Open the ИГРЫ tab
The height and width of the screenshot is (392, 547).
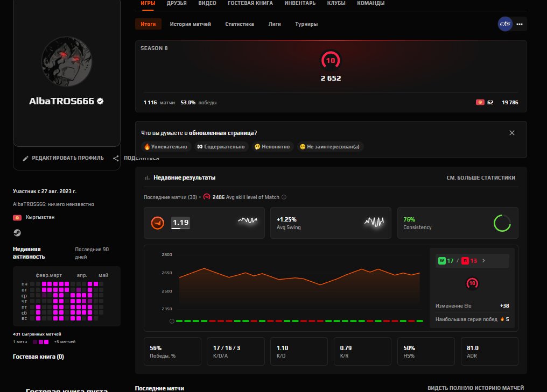click(148, 3)
